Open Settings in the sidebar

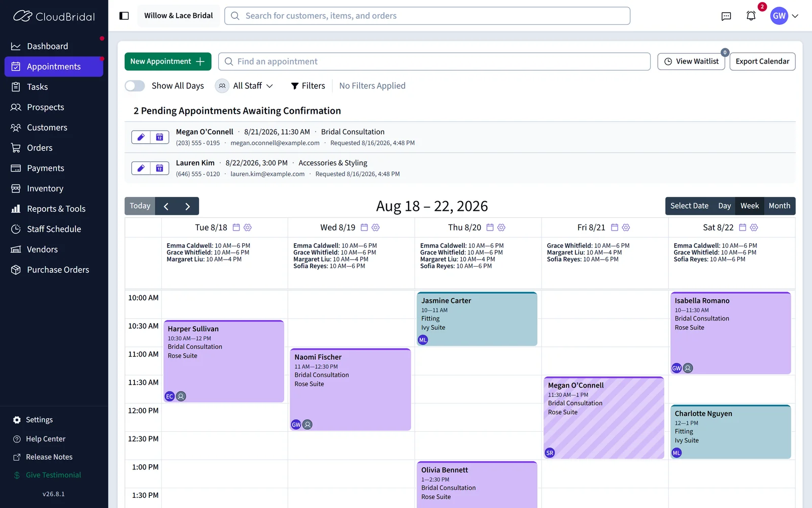pos(33,420)
